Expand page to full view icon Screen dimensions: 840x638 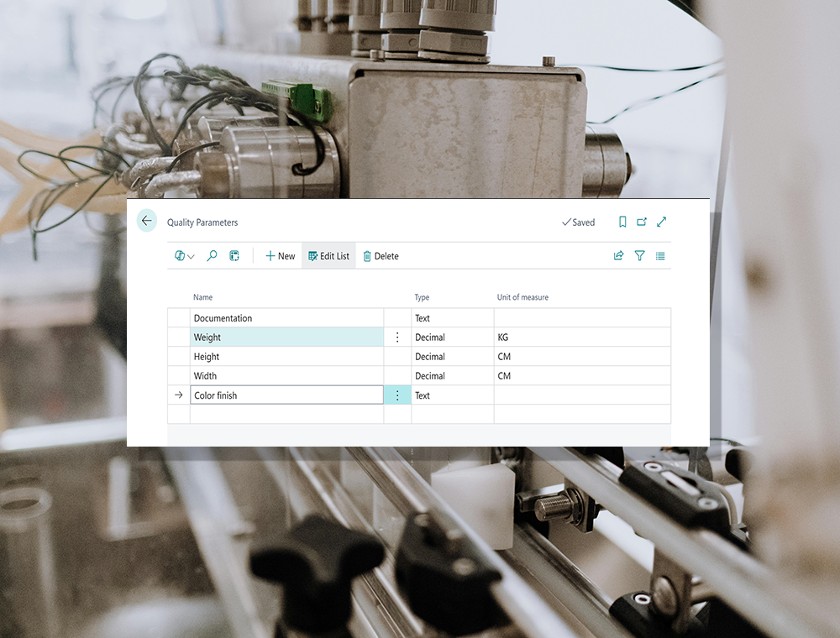[662, 222]
